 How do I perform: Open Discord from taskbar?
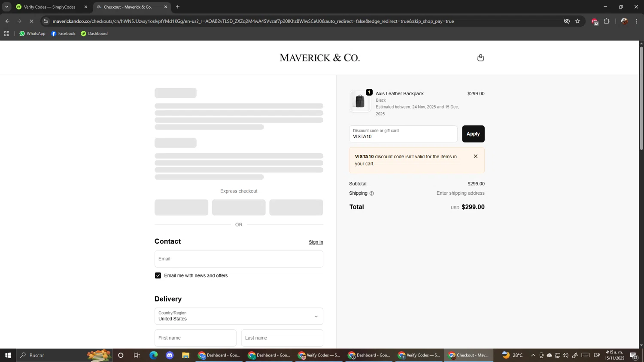click(170, 355)
